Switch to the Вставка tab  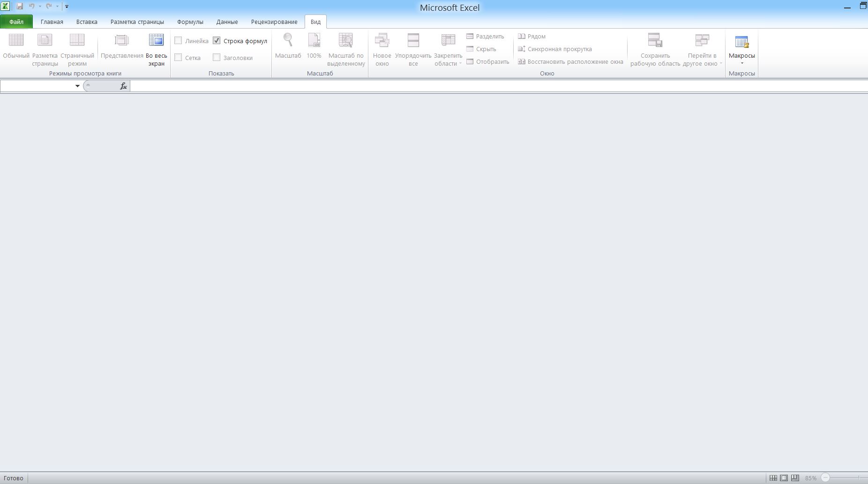click(x=87, y=22)
